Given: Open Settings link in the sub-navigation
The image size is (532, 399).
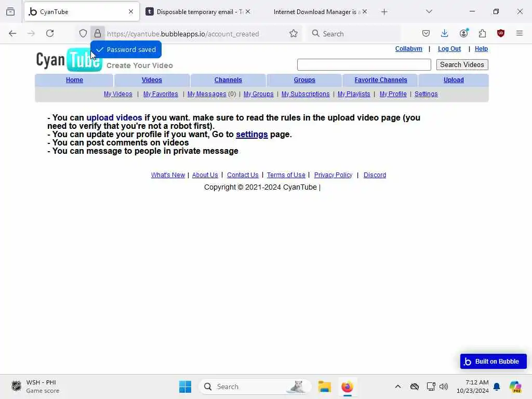Looking at the screenshot, I should coord(426,94).
